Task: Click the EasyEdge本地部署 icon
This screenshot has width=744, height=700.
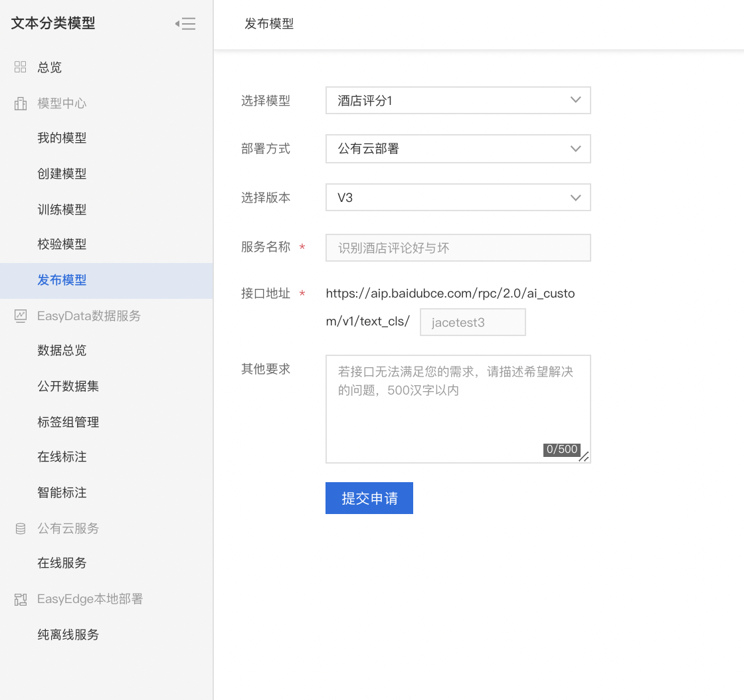Action: (21, 599)
